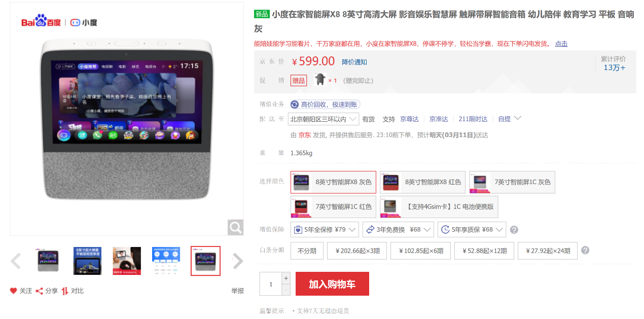Click the 对比 compare icon
Viewport: 644px width, 319px height.
click(x=65, y=291)
